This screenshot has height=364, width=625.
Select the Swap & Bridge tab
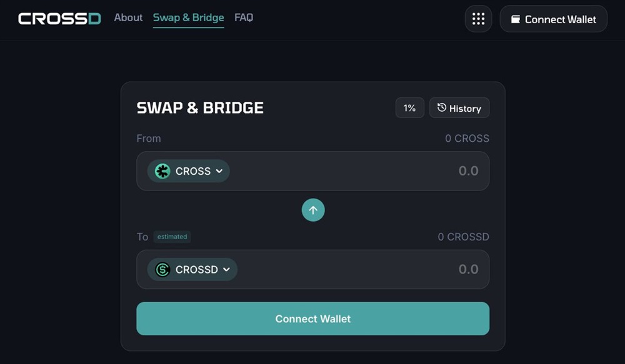[188, 17]
